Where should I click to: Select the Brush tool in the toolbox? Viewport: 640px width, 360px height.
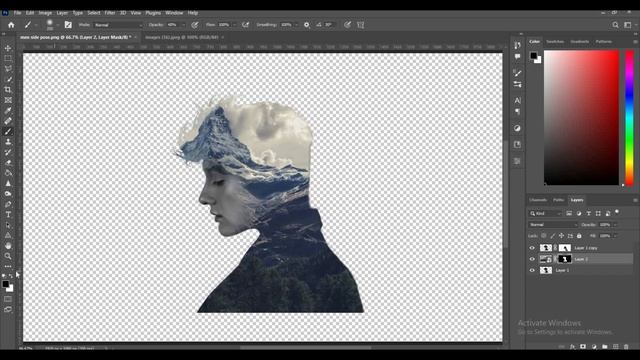click(x=8, y=131)
